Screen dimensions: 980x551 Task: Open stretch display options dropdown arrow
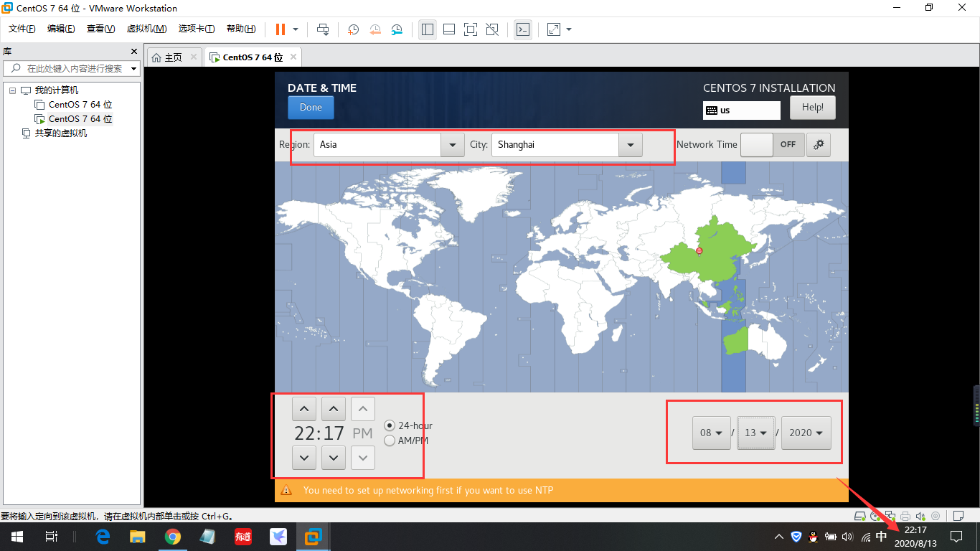(569, 29)
